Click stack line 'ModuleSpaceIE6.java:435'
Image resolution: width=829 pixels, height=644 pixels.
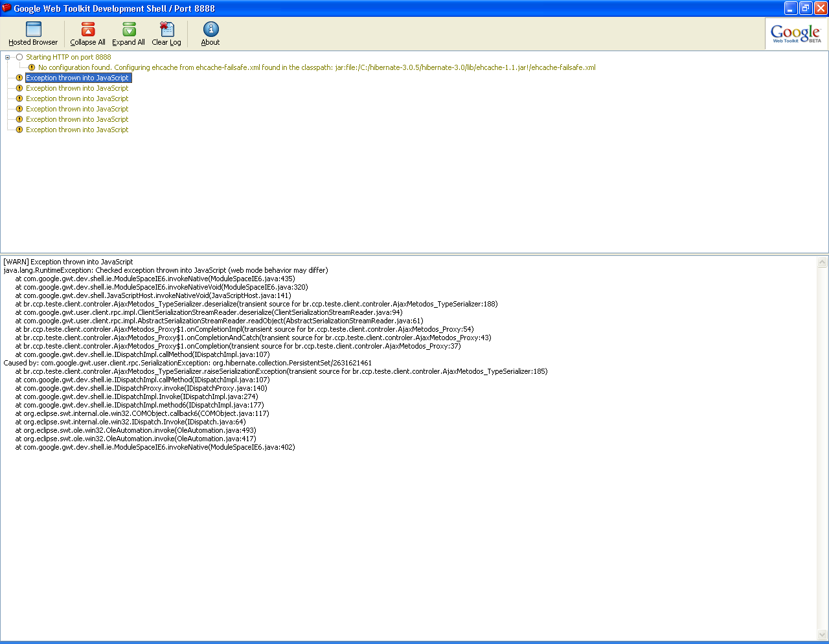[155, 279]
